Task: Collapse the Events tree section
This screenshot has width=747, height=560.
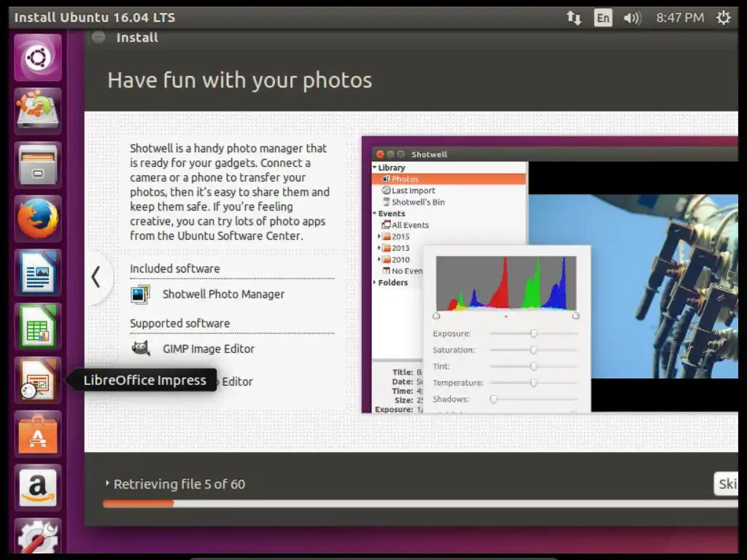Action: (374, 214)
